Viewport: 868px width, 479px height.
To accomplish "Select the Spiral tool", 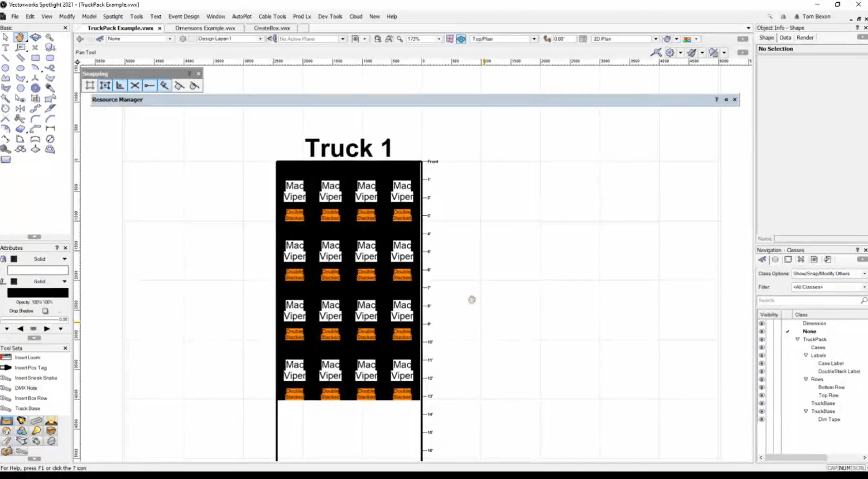I will pyautogui.click(x=35, y=88).
